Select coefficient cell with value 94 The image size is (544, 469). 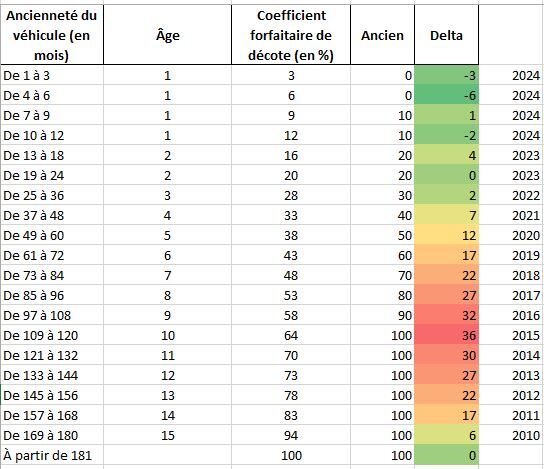[291, 435]
